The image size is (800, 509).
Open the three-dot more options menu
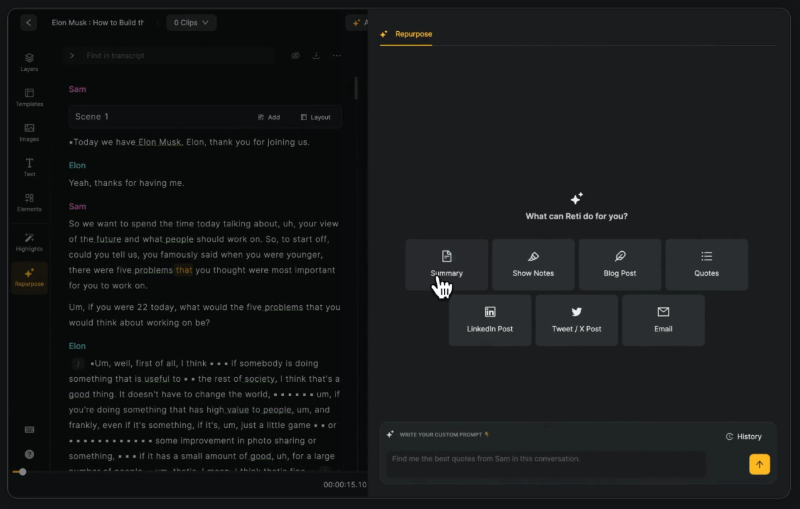[337, 56]
